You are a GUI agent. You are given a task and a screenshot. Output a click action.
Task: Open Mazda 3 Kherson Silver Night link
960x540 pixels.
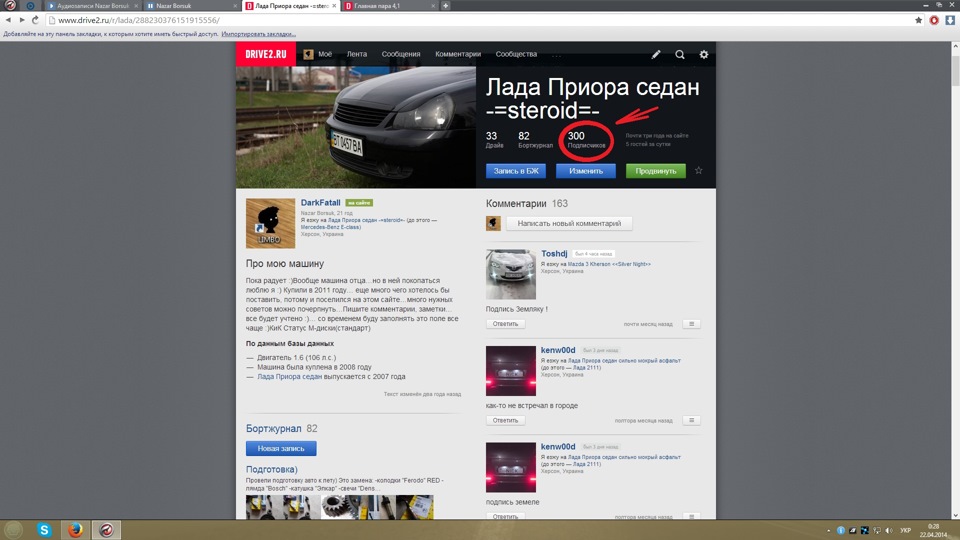click(x=609, y=264)
